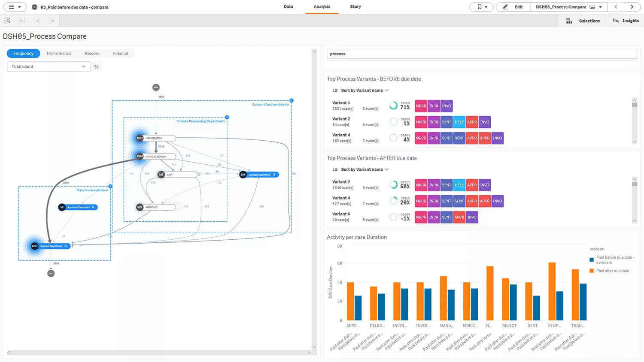This screenshot has height=362, width=644.
Task: Select the Frequency view
Action: 23,54
